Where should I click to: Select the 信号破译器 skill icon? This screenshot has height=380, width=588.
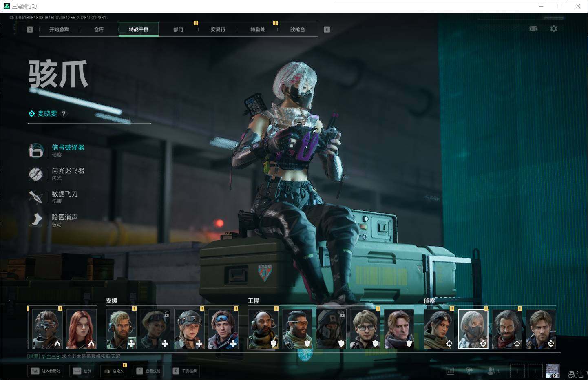(x=36, y=150)
